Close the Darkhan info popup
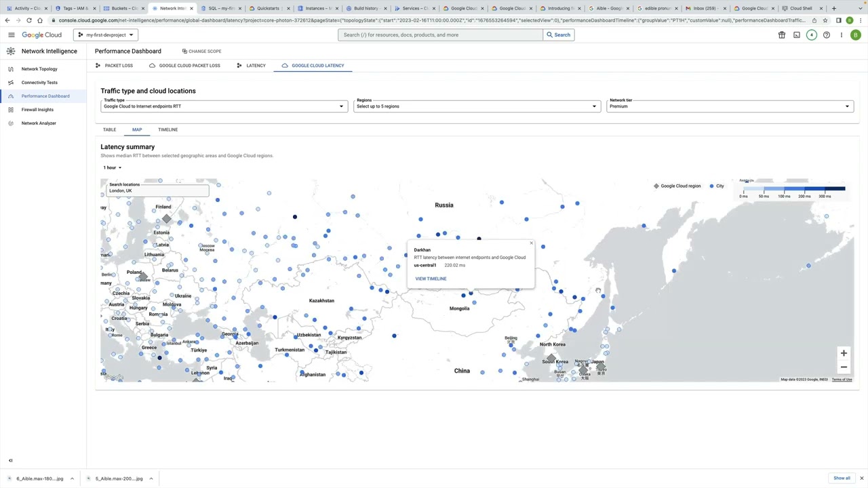Image resolution: width=868 pixels, height=488 pixels. pyautogui.click(x=531, y=243)
